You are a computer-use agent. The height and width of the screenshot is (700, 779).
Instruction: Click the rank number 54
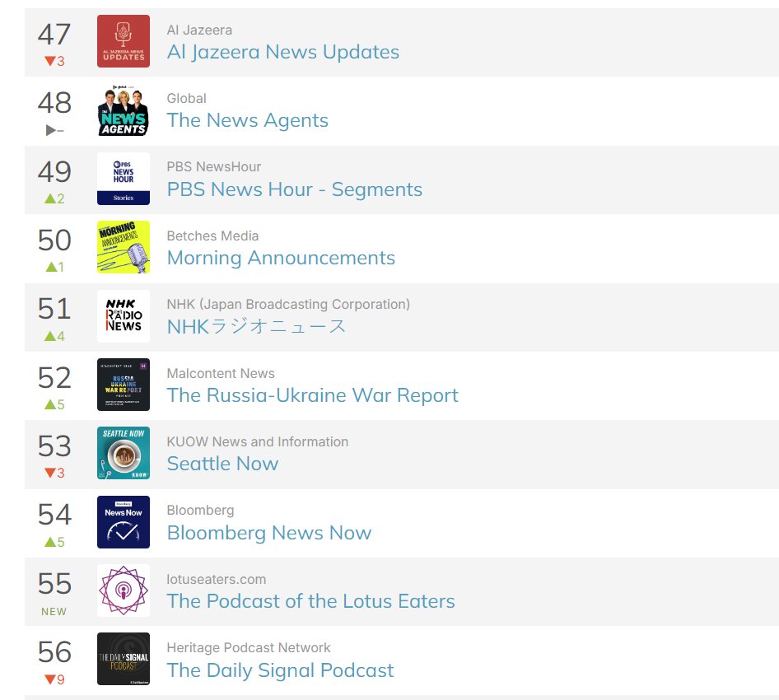pos(54,515)
